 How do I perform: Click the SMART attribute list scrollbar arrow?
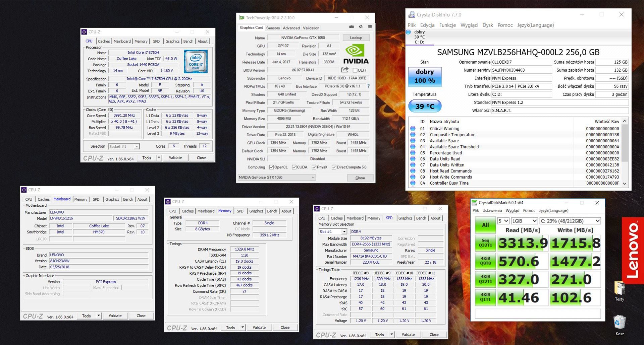pos(624,122)
